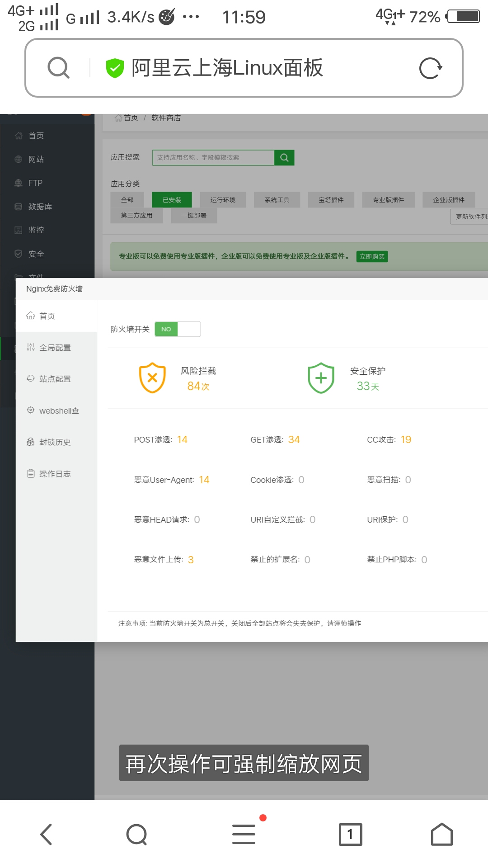This screenshot has height=868, width=488.
Task: Open 网站 in panel sidebar
Action: point(36,159)
